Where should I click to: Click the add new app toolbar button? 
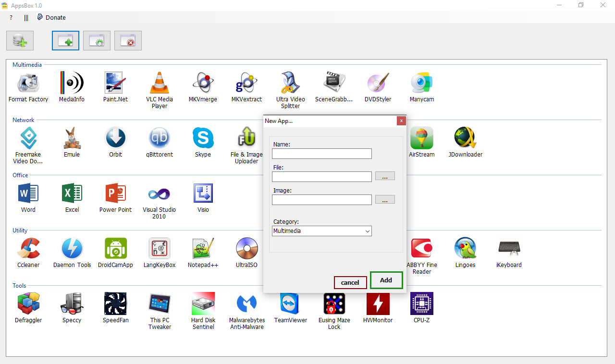[x=65, y=41]
